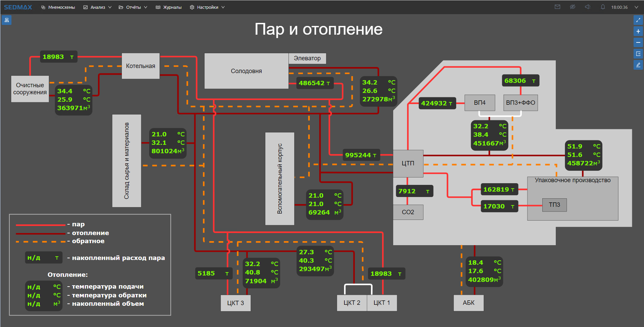
Task: Expand the chevron next to the clock
Action: click(637, 7)
